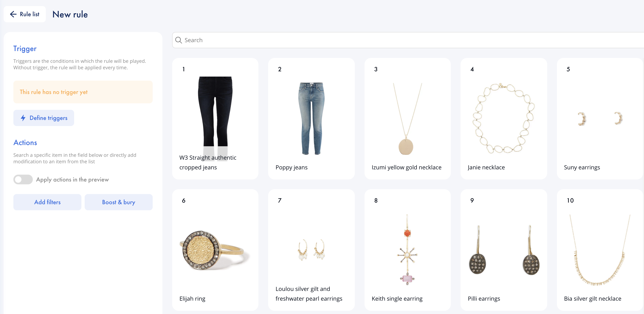This screenshot has width=644, height=314.
Task: Select the Suny earrings product image
Action: [600, 119]
